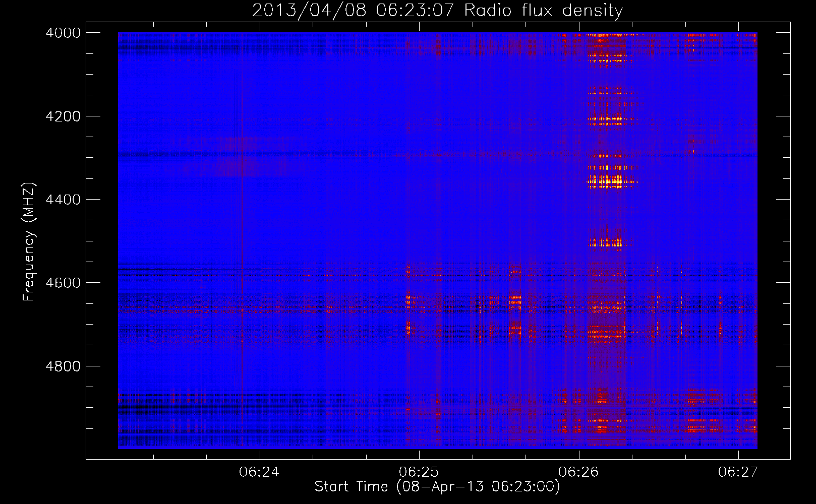Pick the 4400 frequency tick label
The height and width of the screenshot is (504, 816).
[63, 200]
